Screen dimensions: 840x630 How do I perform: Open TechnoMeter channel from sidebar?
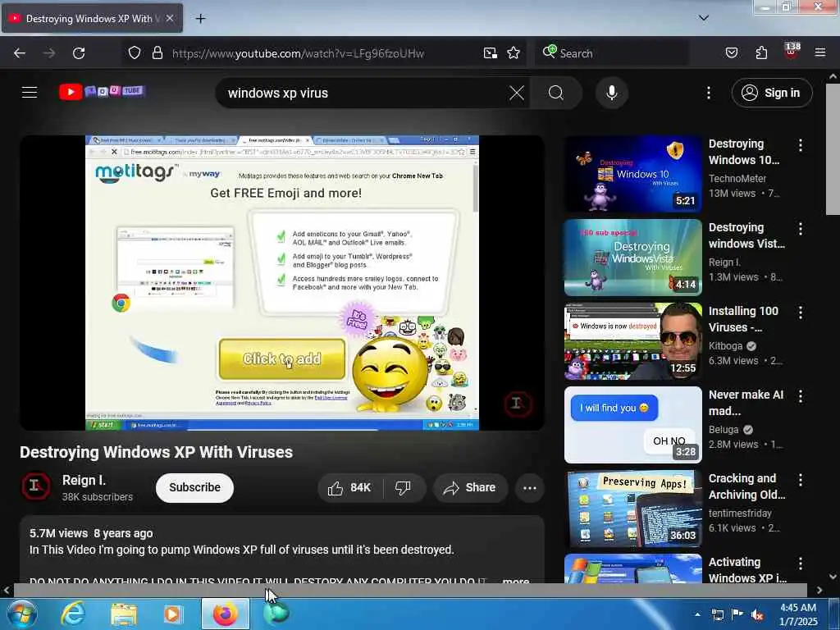737,178
